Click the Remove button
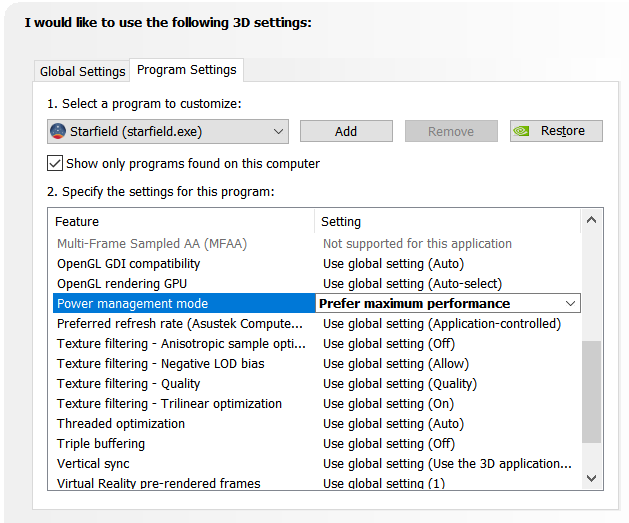629x523 pixels. [x=451, y=131]
